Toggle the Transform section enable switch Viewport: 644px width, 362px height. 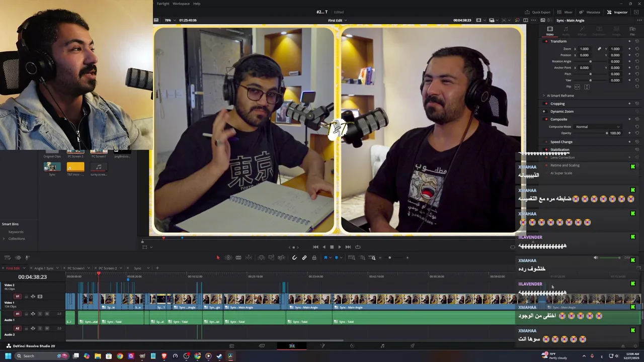point(546,41)
